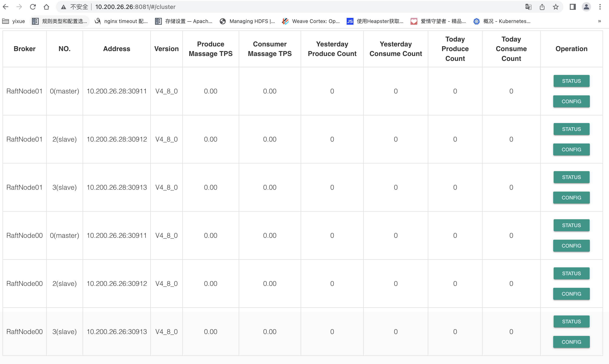The width and height of the screenshot is (609, 364).
Task: Click STATUS icon for RaftNode01 slave 3
Action: click(571, 177)
